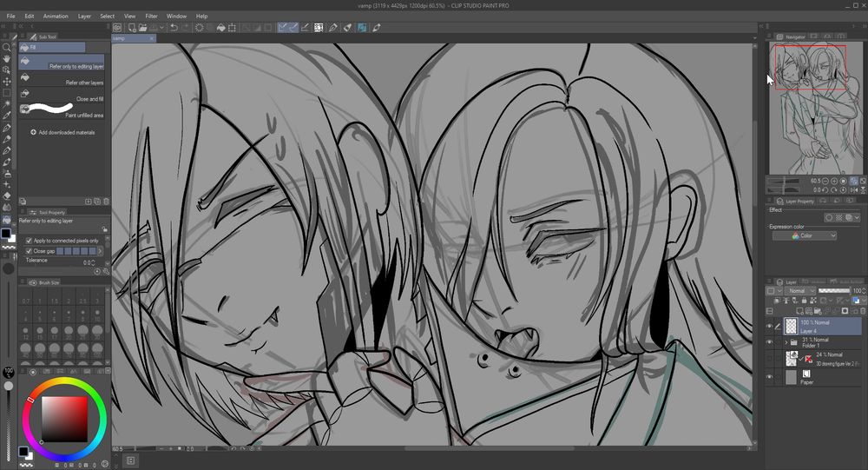Screen dimensions: 868x470
Task: Open the Normal blending mode dropdown
Action: [800, 291]
